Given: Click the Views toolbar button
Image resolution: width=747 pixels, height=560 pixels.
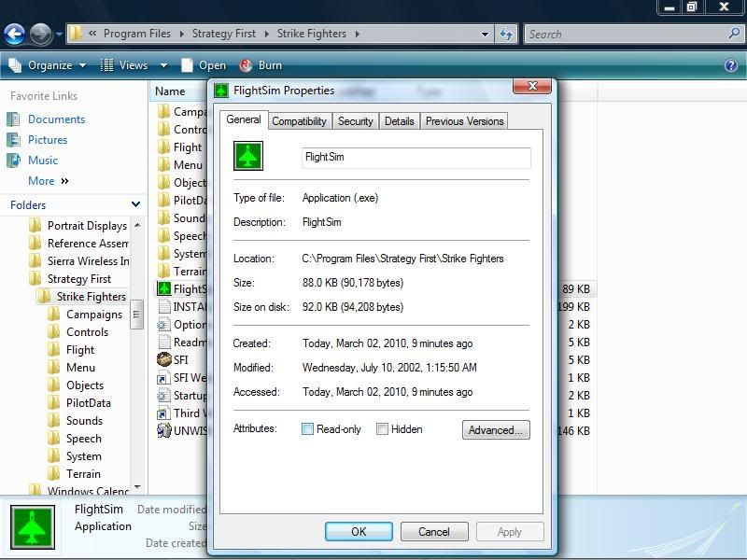Looking at the screenshot, I should (x=124, y=65).
